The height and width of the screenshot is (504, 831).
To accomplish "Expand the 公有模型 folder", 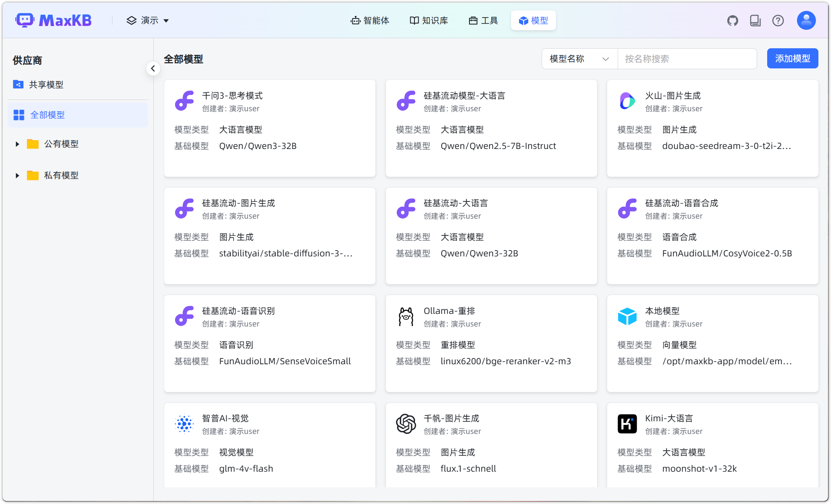I will [x=17, y=144].
